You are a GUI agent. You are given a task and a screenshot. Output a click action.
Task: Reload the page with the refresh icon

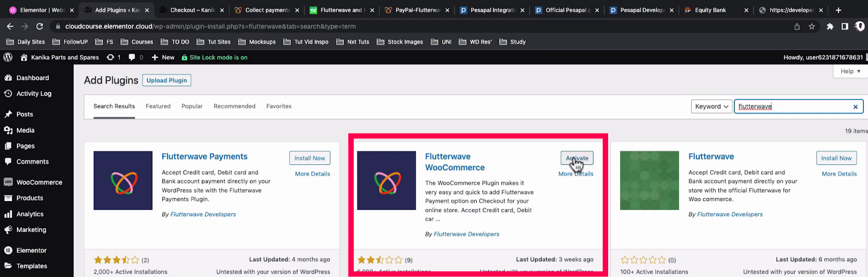click(x=40, y=26)
